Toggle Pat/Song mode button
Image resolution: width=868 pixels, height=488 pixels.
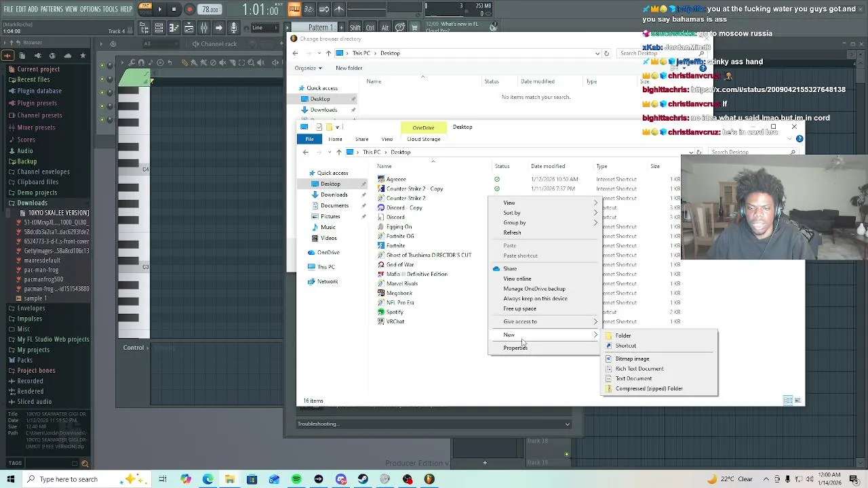click(146, 9)
